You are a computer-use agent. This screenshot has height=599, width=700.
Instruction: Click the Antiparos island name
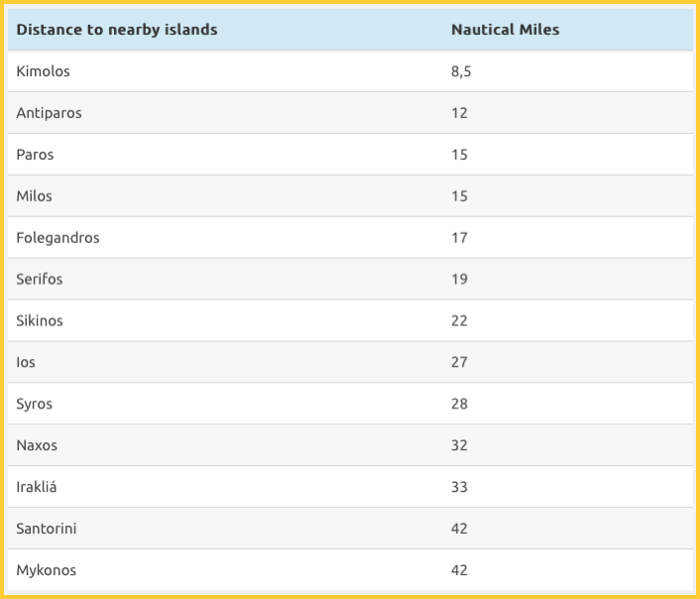click(50, 113)
